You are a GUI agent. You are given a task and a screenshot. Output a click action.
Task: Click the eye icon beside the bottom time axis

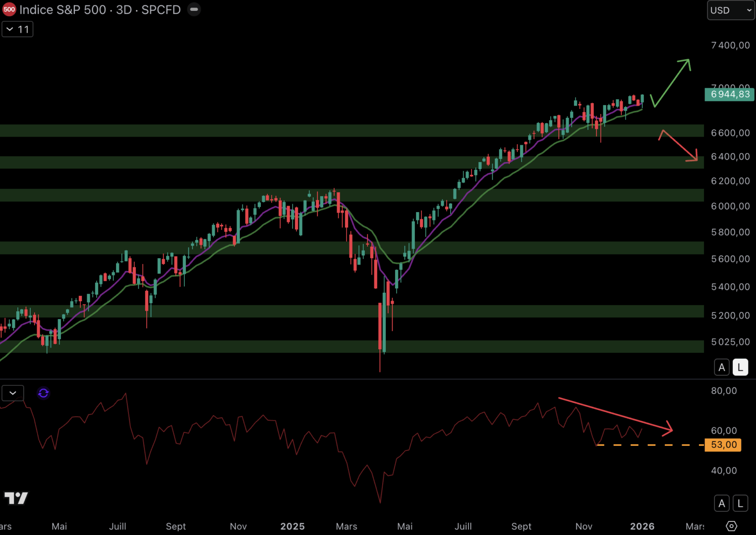pyautogui.click(x=732, y=527)
